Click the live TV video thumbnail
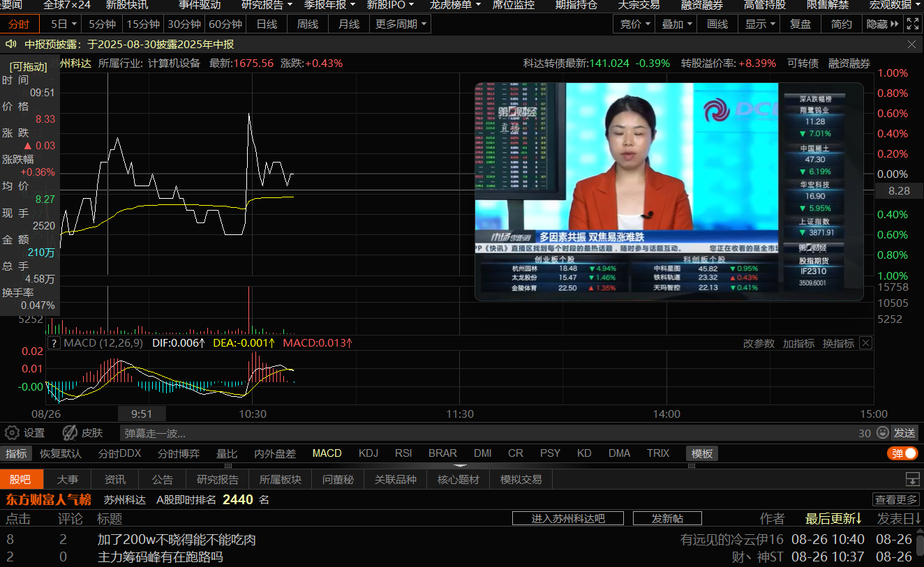 [669, 191]
